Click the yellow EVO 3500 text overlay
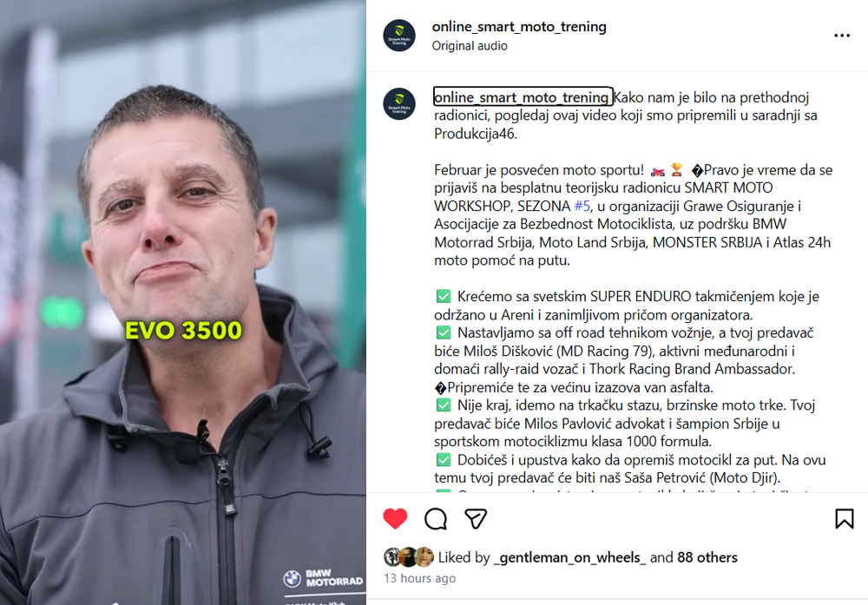 [183, 331]
